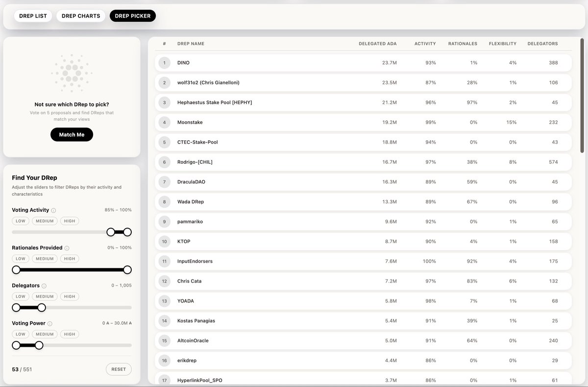Viewport: 588px width, 387px height.
Task: Sort by the Activity column header
Action: coord(425,44)
